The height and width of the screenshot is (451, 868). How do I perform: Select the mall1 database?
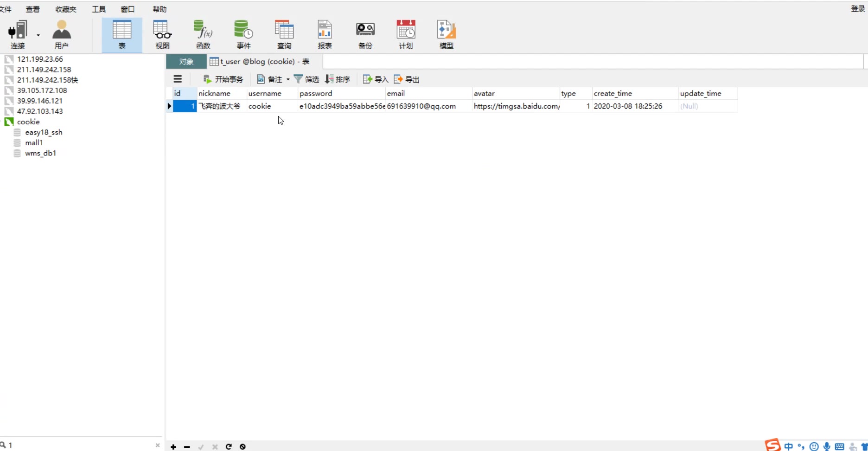34,142
